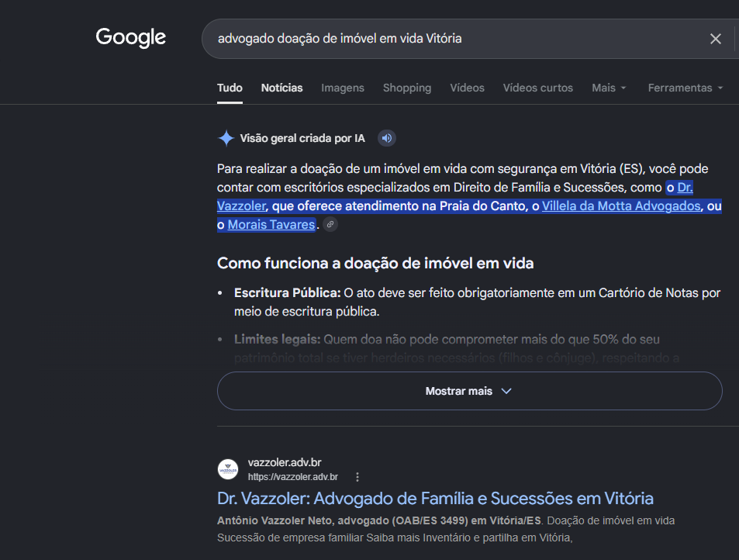This screenshot has height=560, width=739.
Task: Expand the overview with Mostrar mais
Action: 469,391
